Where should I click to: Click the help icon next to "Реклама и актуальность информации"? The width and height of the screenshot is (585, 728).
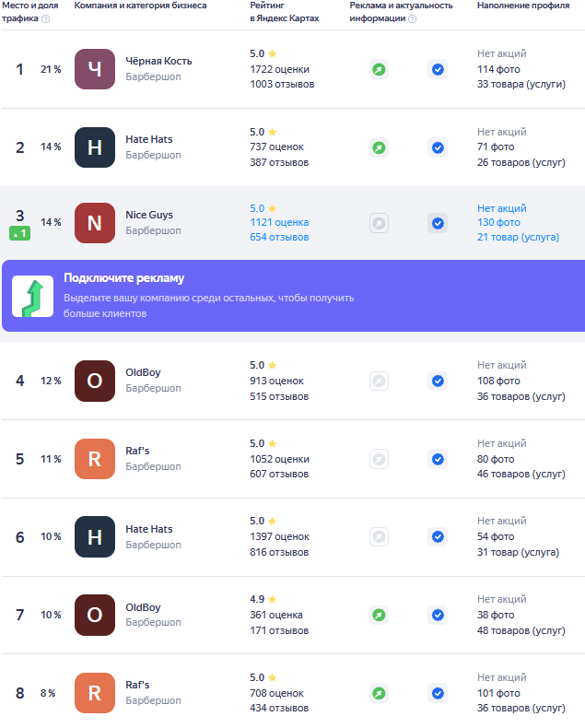pos(412,18)
